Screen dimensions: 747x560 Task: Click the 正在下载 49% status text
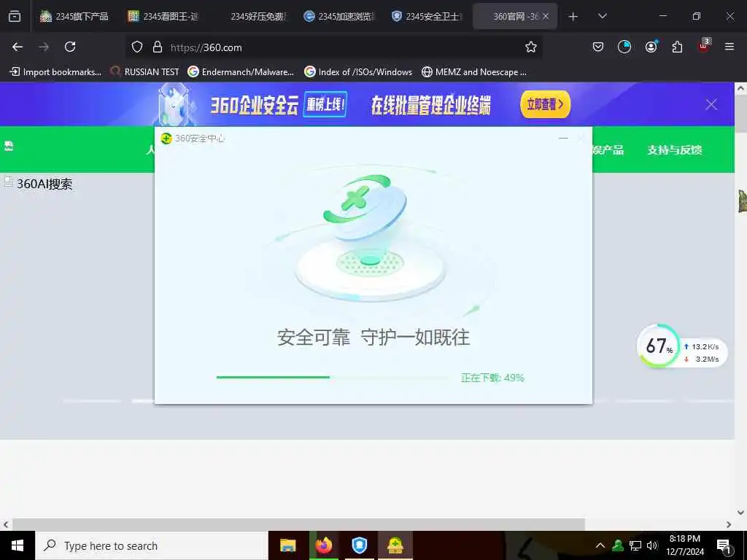coord(492,378)
